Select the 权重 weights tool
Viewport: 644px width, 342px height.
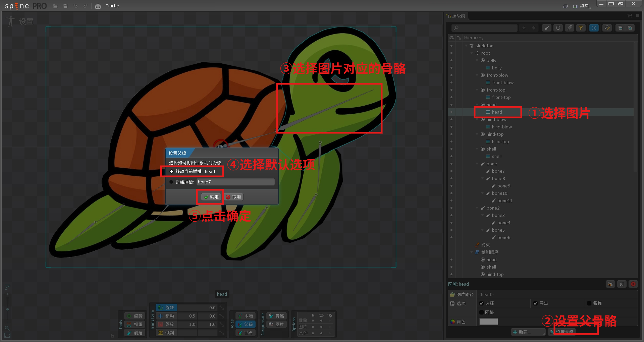coord(135,324)
